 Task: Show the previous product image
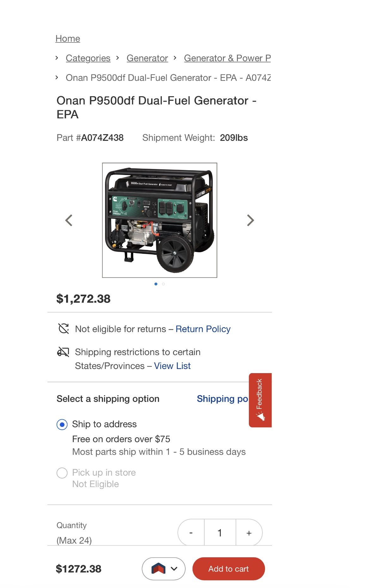69,220
